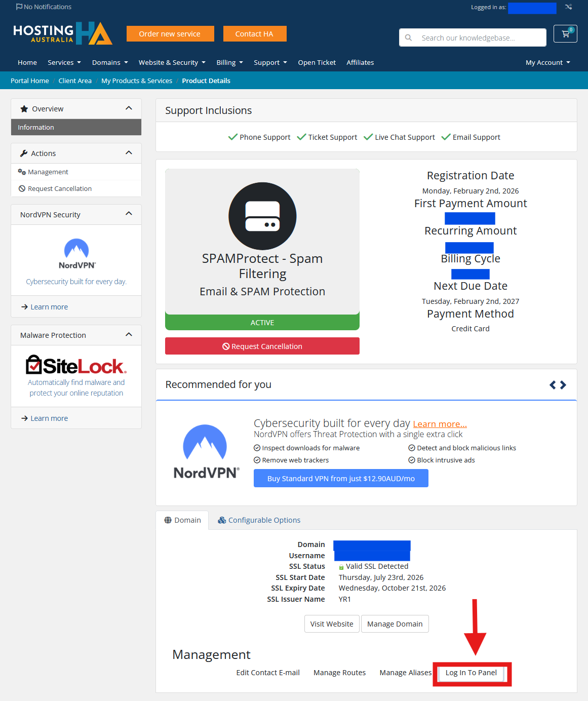Image resolution: width=588 pixels, height=701 pixels.
Task: Go to My Products & Services breadcrumb
Action: (x=137, y=81)
